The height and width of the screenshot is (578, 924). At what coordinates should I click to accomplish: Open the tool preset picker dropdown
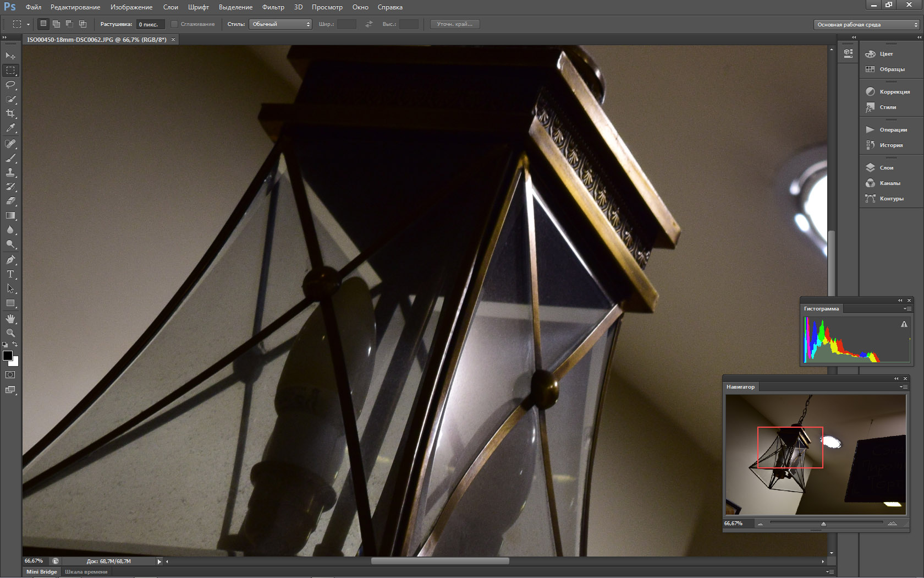click(x=28, y=24)
